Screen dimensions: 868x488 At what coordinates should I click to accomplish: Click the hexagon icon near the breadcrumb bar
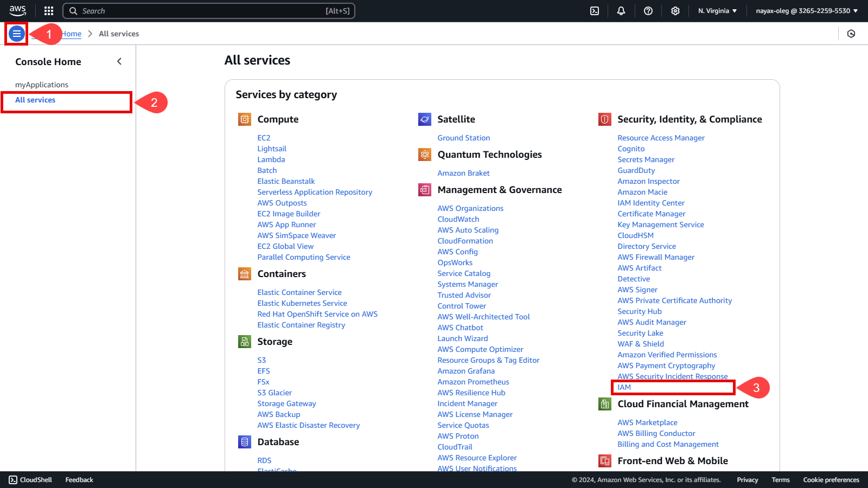coord(851,34)
